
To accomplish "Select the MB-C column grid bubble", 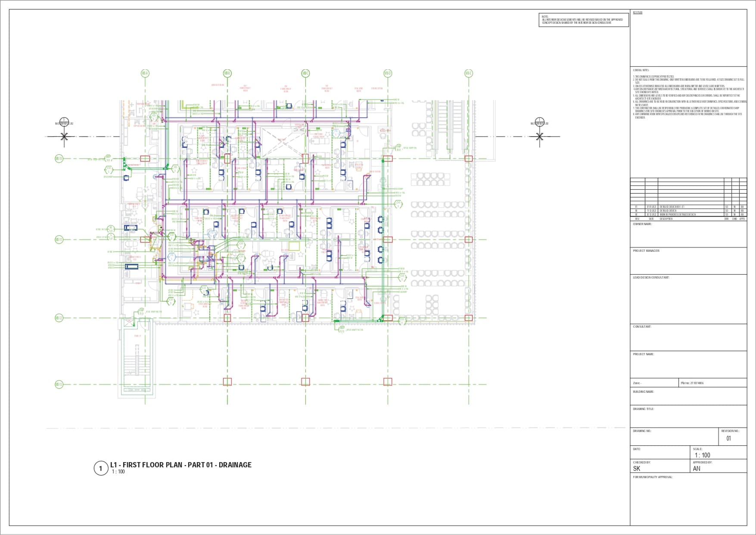I will point(305,73).
